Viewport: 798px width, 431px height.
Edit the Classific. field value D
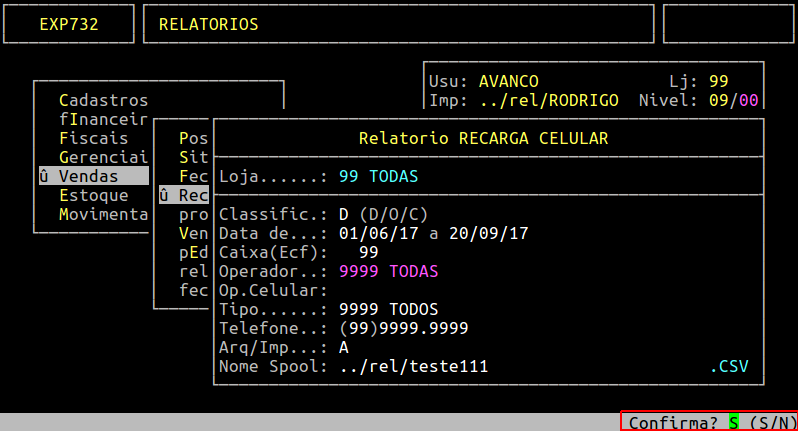coord(344,214)
